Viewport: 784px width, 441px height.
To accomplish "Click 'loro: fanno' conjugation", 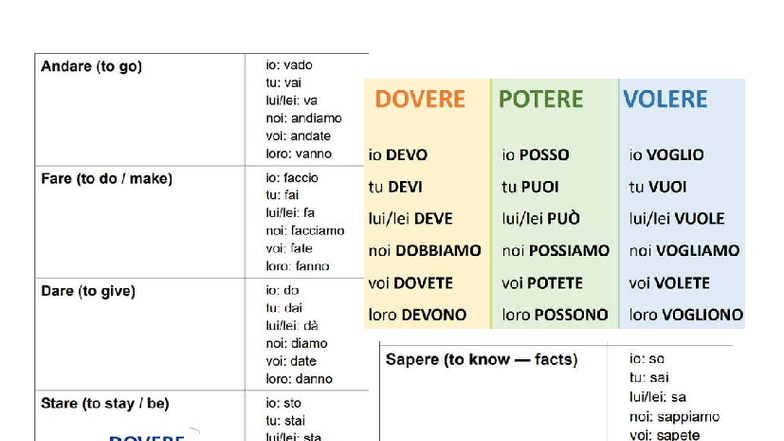I will (298, 266).
